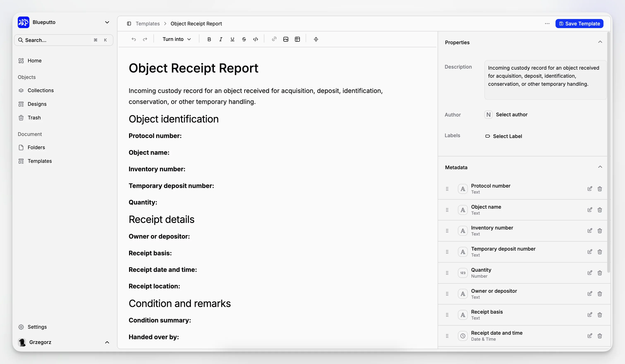This screenshot has height=364, width=625.
Task: Open the Blueputto workspace dropdown
Action: point(107,22)
